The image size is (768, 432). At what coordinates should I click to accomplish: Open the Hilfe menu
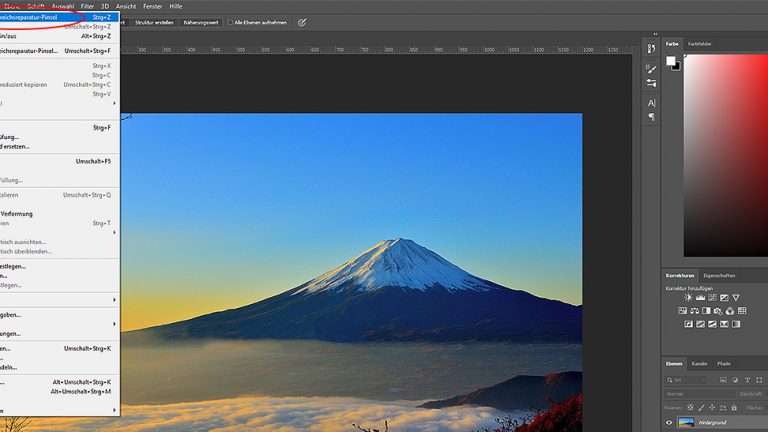click(x=175, y=6)
